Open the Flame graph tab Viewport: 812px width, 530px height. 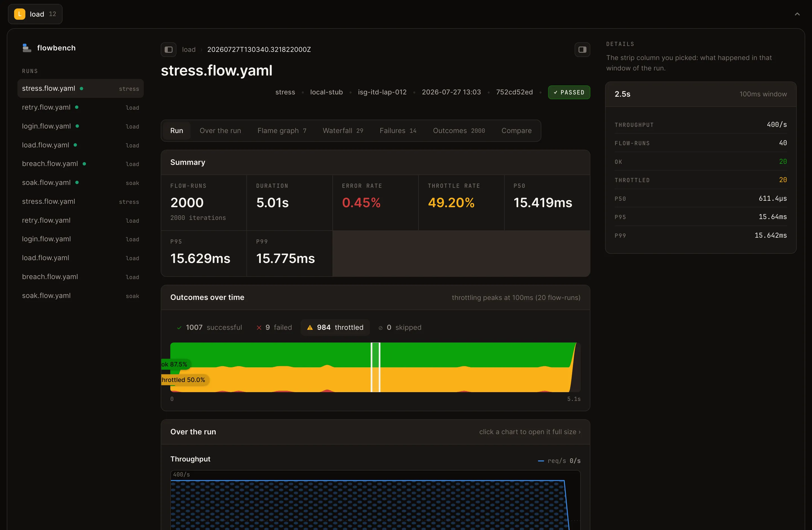(282, 131)
